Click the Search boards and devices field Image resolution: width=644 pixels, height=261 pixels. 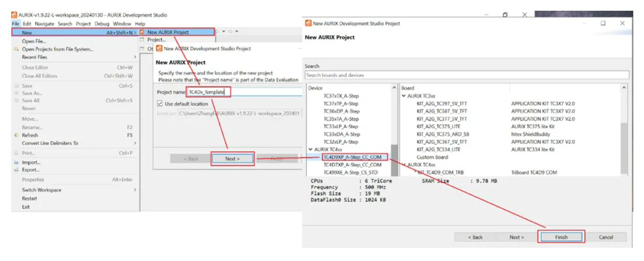tap(466, 75)
